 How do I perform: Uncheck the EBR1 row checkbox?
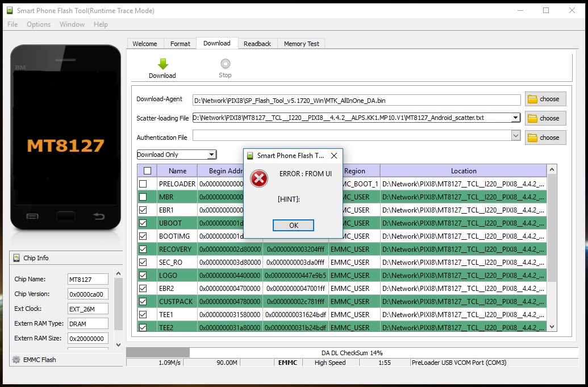143,210
